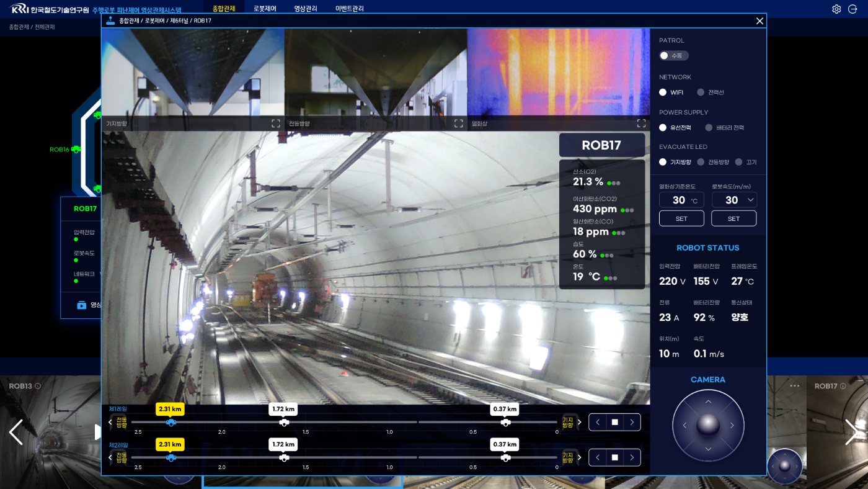868x489 pixels.
Task: Click ROB16 robot icon on the background map
Action: [76, 150]
